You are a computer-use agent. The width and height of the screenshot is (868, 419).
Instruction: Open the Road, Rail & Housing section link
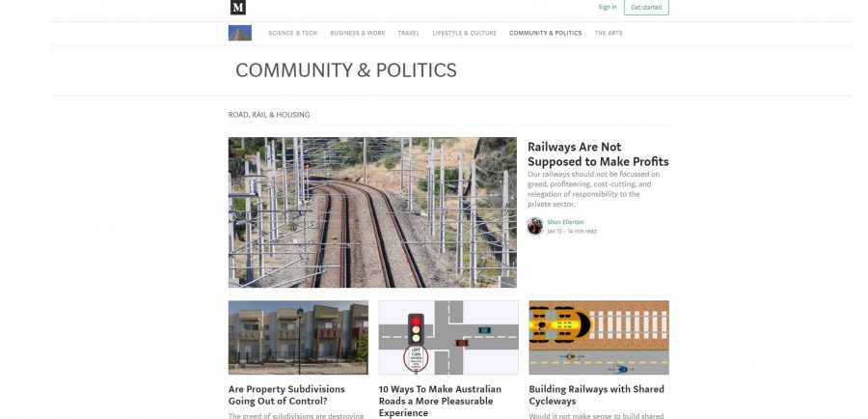tap(269, 115)
